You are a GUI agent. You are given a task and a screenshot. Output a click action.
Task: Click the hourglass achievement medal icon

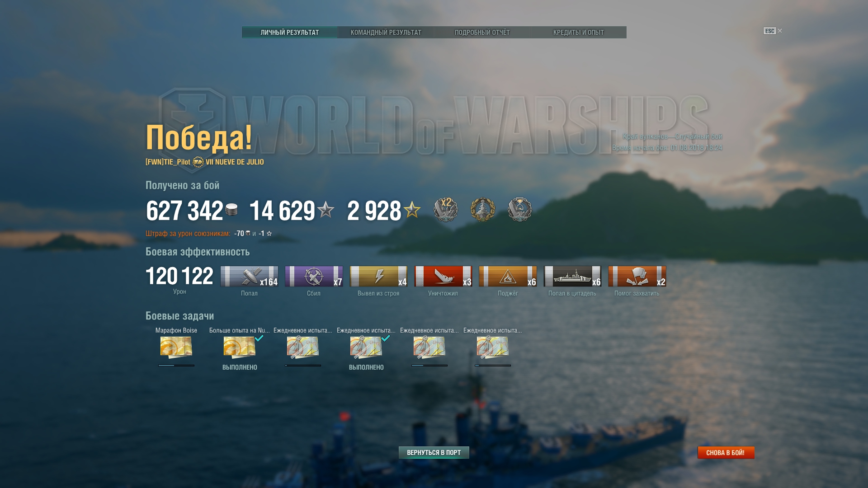pos(520,210)
